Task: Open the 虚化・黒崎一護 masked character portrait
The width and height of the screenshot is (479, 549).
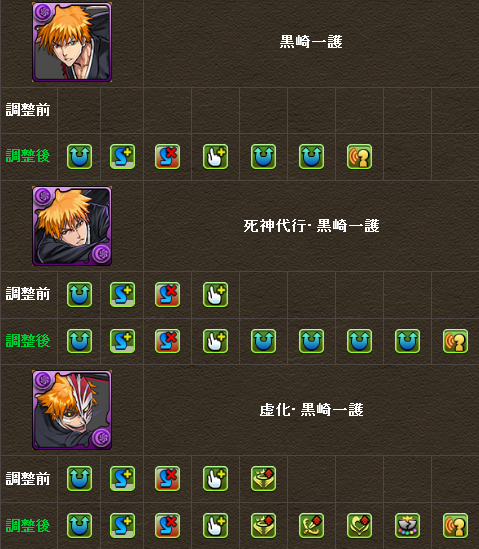Action: pos(72,410)
